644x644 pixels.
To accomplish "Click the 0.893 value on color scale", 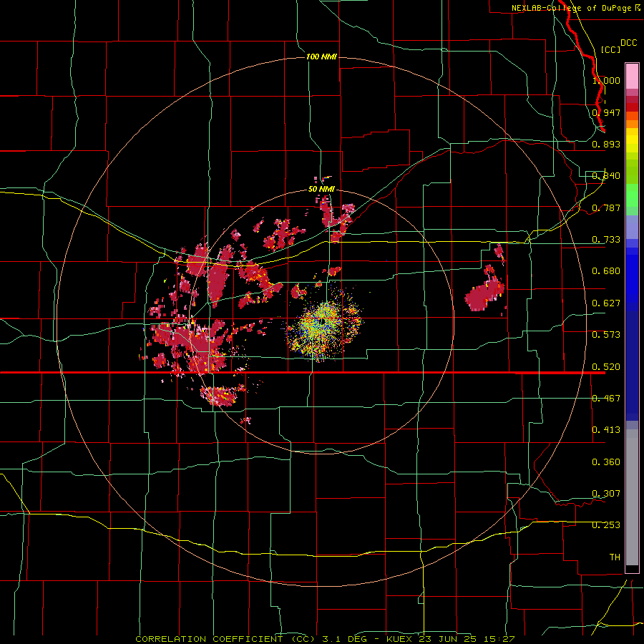I will tap(606, 144).
